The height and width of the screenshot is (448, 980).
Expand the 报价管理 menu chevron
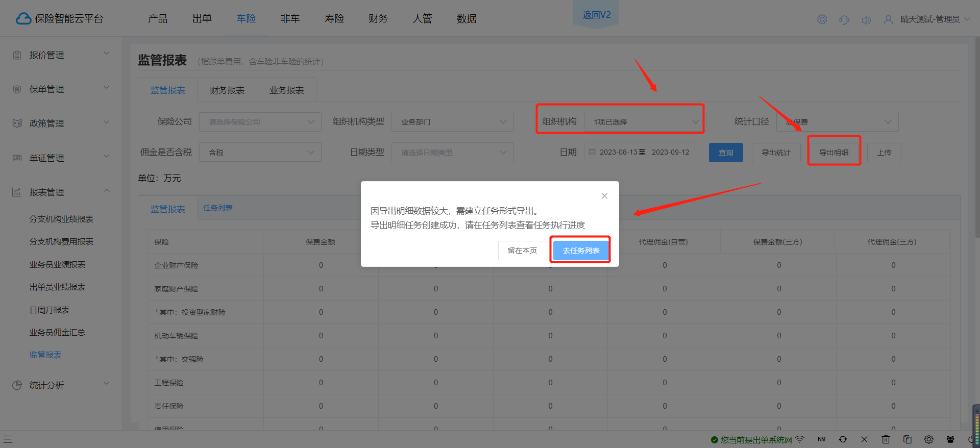point(107,53)
